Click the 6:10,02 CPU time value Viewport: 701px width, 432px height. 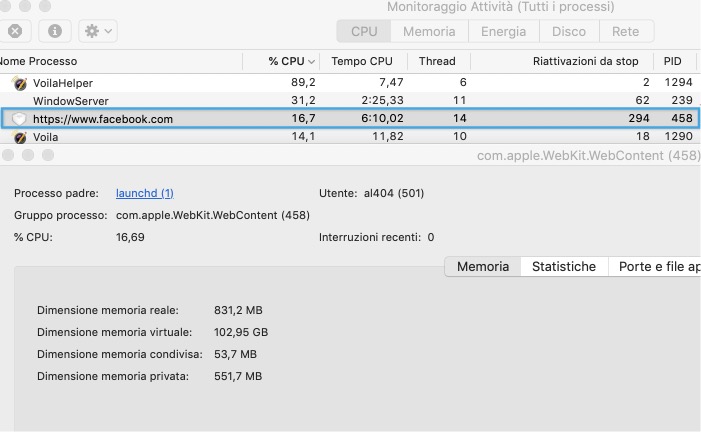[x=382, y=119]
